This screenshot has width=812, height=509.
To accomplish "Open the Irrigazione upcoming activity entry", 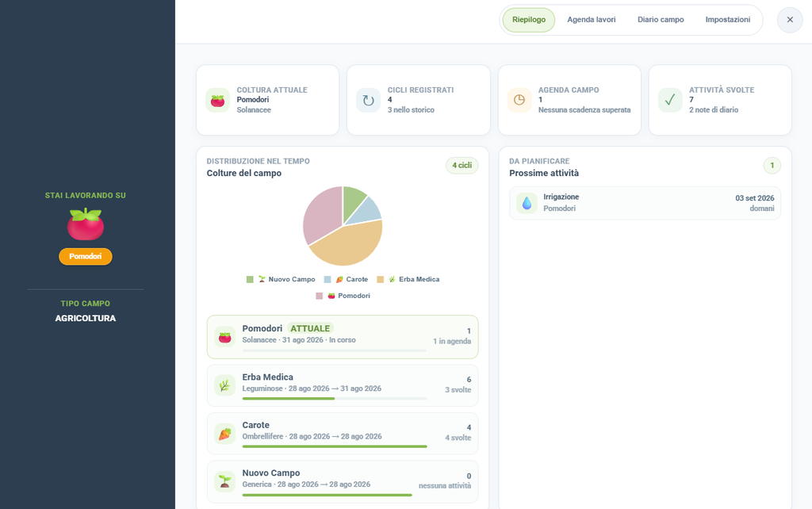I will (x=645, y=203).
